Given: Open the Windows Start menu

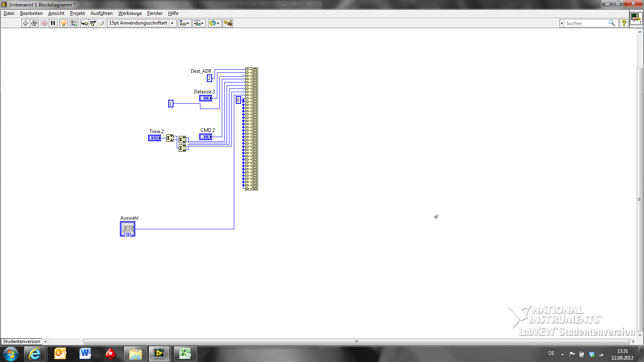Looking at the screenshot, I should (x=11, y=354).
